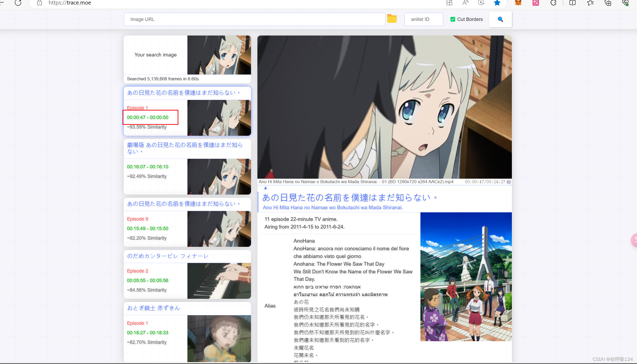Focus the anilist ID field
This screenshot has width=637, height=364.
click(x=423, y=19)
